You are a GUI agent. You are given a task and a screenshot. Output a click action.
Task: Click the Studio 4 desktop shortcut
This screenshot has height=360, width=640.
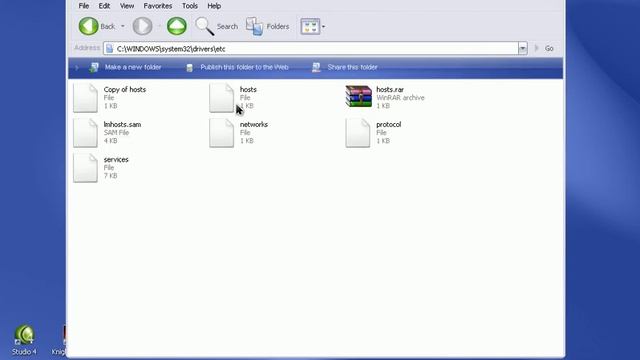pyautogui.click(x=24, y=340)
